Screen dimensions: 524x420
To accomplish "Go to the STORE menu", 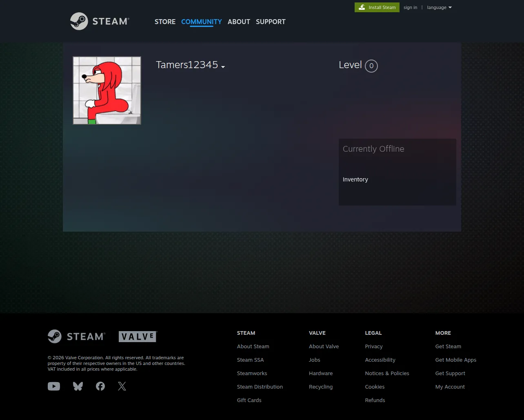I will coord(165,22).
